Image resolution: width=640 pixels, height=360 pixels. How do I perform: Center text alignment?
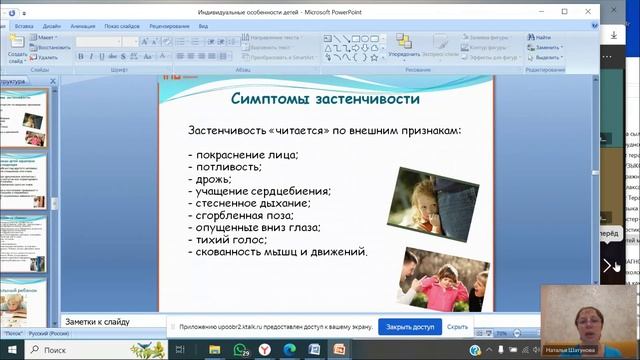[191, 56]
